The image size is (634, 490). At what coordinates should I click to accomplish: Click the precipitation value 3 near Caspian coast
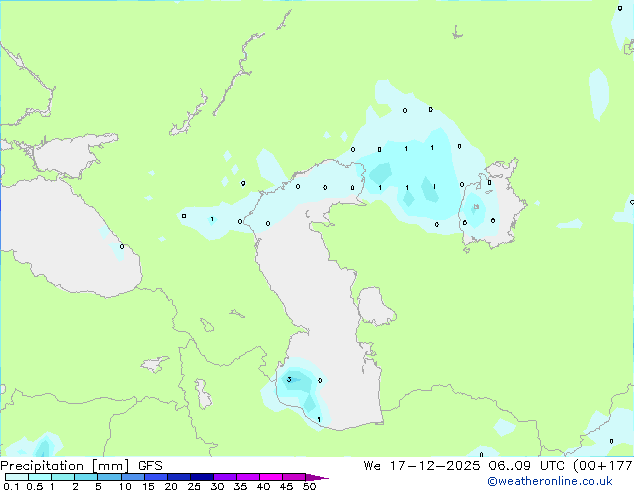coord(289,379)
